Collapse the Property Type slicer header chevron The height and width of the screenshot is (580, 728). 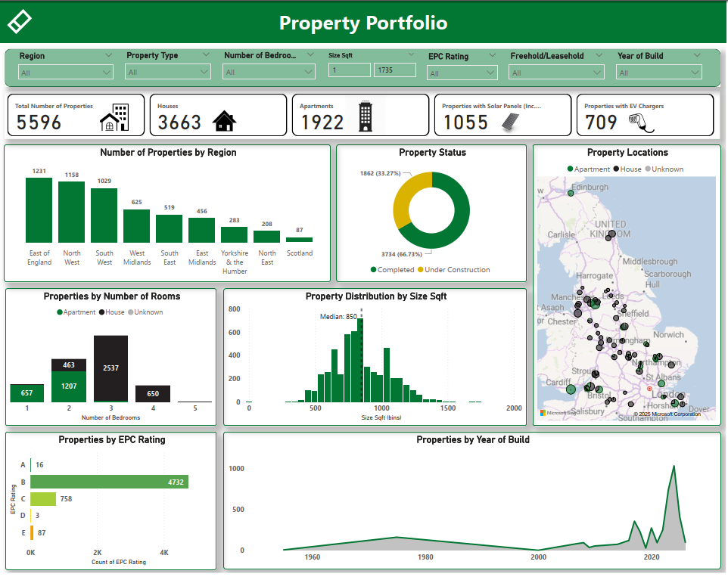(206, 54)
